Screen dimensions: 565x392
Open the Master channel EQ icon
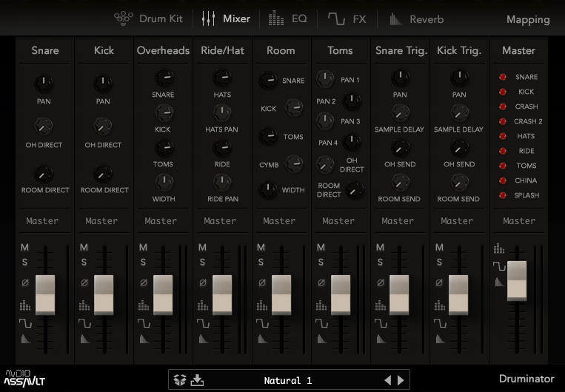pyautogui.click(x=498, y=249)
